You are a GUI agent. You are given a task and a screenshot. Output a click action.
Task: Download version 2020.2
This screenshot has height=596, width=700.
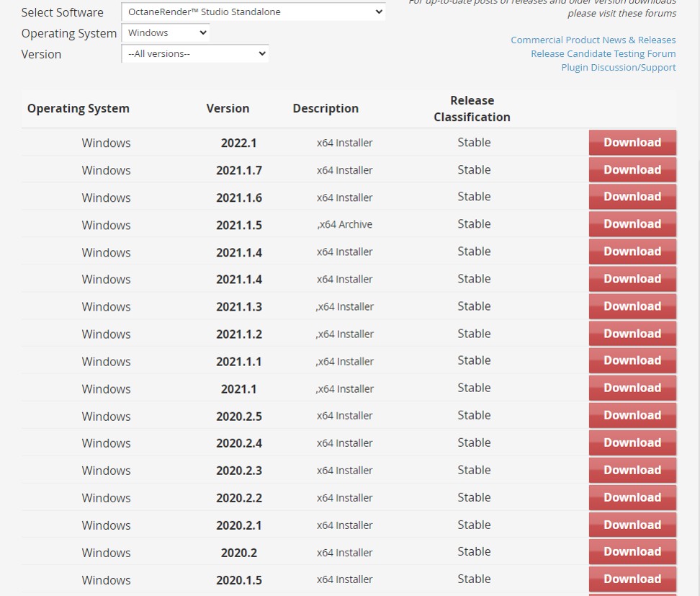click(x=632, y=552)
